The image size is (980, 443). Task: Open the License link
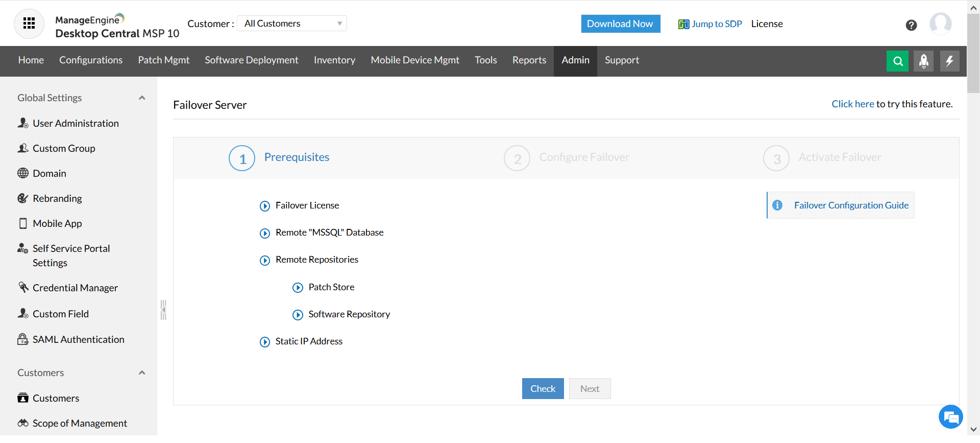pos(767,24)
